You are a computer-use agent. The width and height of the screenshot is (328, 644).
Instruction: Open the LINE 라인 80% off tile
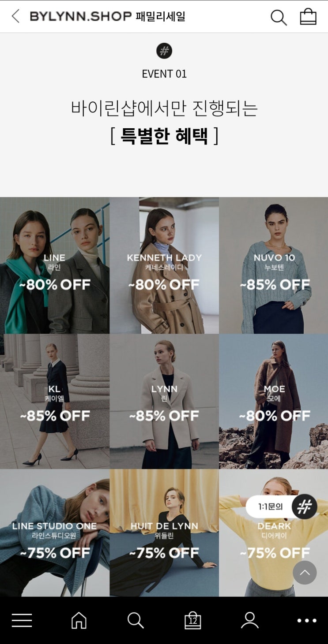click(55, 265)
